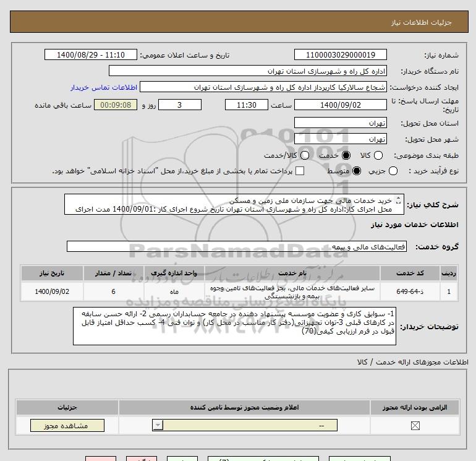Click the need date cell 1400/09/02 in table
476x461 pixels.
(x=52, y=291)
